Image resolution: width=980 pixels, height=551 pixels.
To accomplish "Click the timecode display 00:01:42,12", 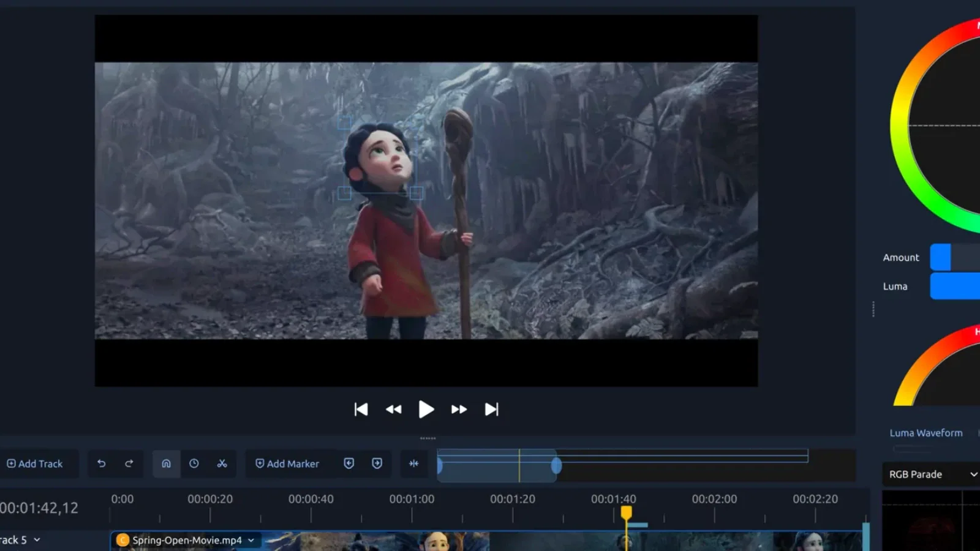I will click(39, 508).
